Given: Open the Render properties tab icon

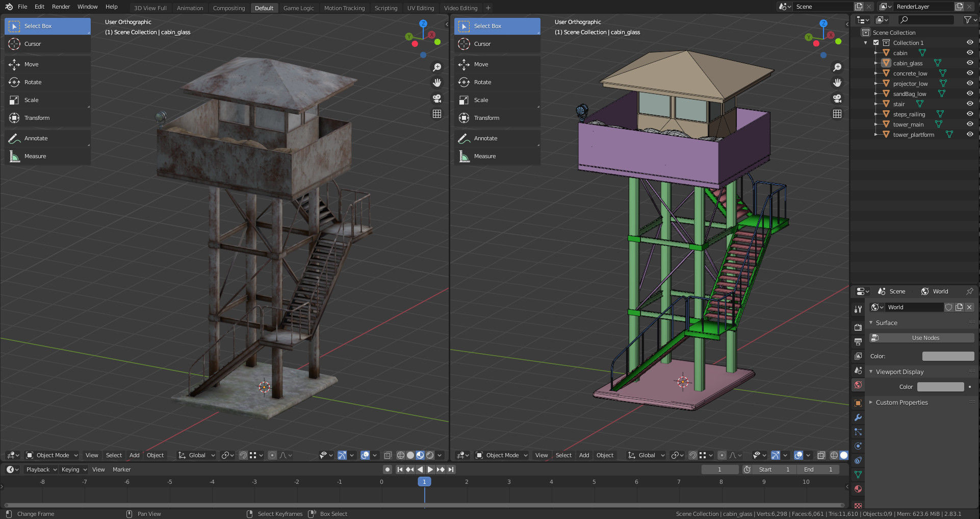Looking at the screenshot, I should 858,327.
